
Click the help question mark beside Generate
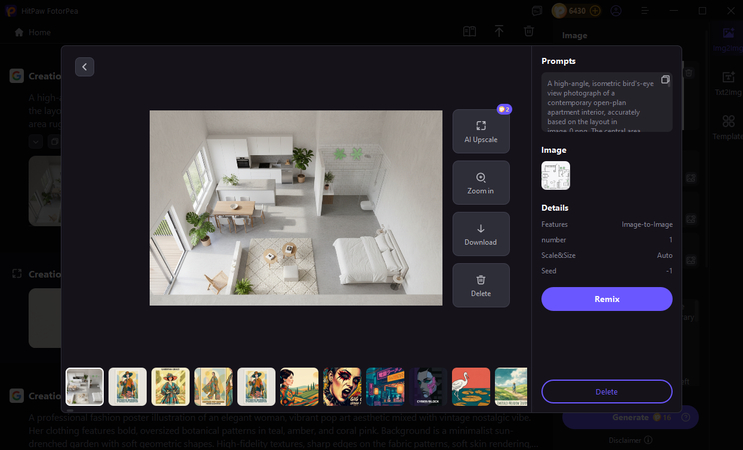(685, 417)
